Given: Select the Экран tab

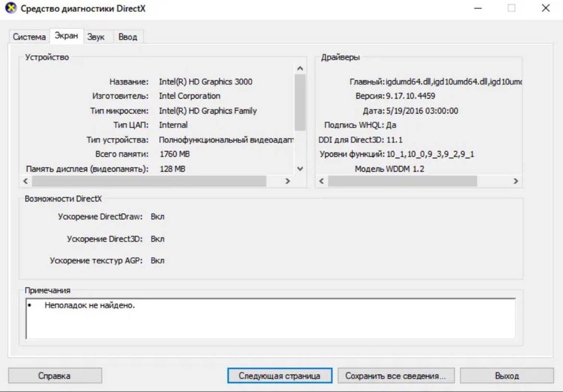Looking at the screenshot, I should tap(66, 36).
